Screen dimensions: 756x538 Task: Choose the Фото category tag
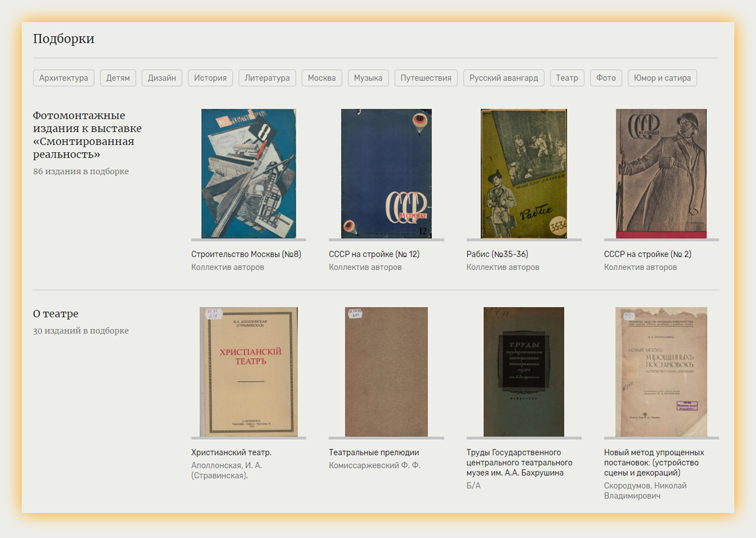[x=606, y=78]
